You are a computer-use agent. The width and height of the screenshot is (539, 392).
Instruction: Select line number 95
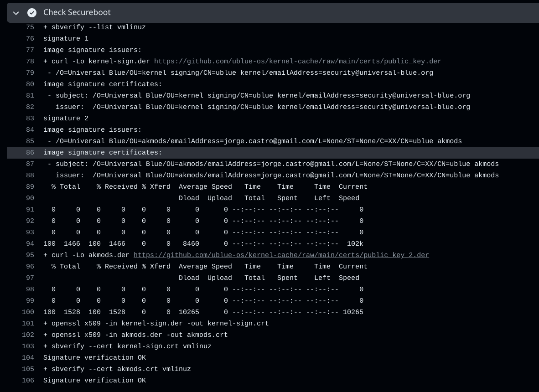(30, 255)
